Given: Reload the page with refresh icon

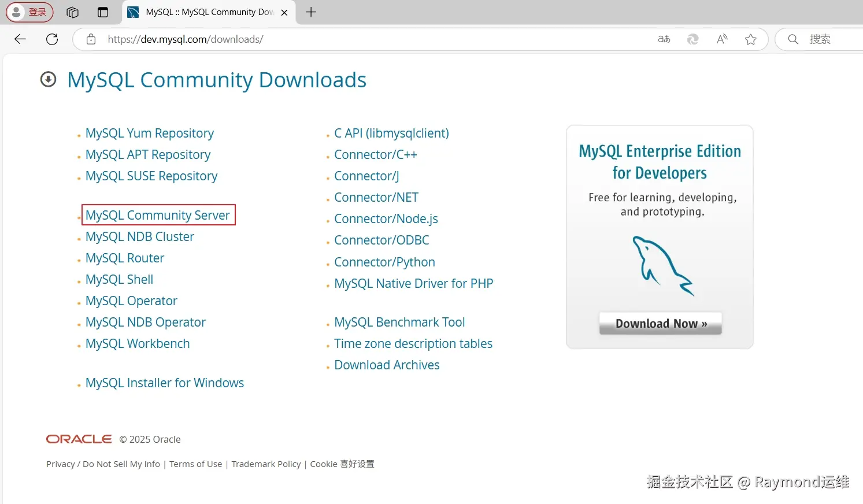Looking at the screenshot, I should click(52, 39).
